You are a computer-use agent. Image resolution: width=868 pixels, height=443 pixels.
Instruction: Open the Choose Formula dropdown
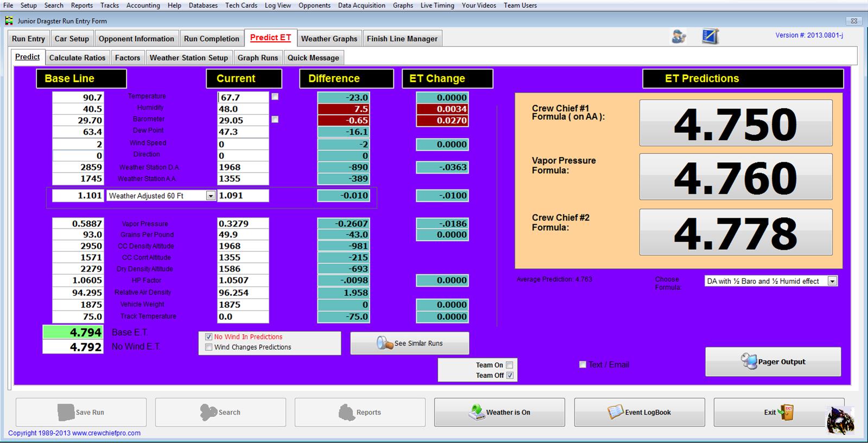tap(832, 281)
